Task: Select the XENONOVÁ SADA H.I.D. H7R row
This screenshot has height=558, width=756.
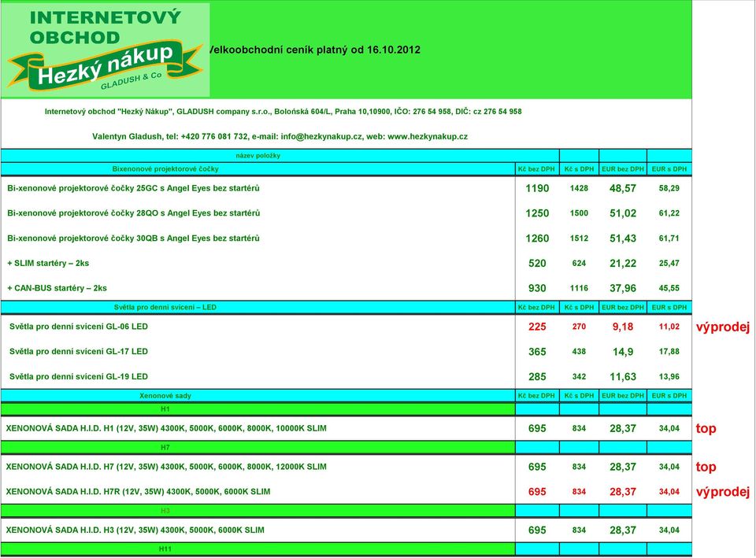Action: 138,492
